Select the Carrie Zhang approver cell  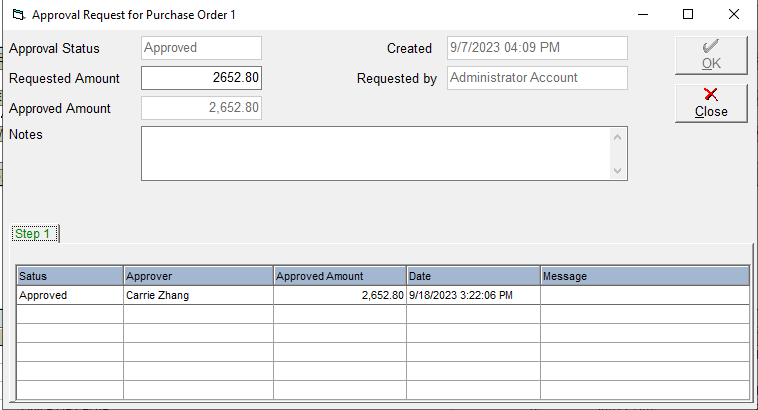[197, 296]
